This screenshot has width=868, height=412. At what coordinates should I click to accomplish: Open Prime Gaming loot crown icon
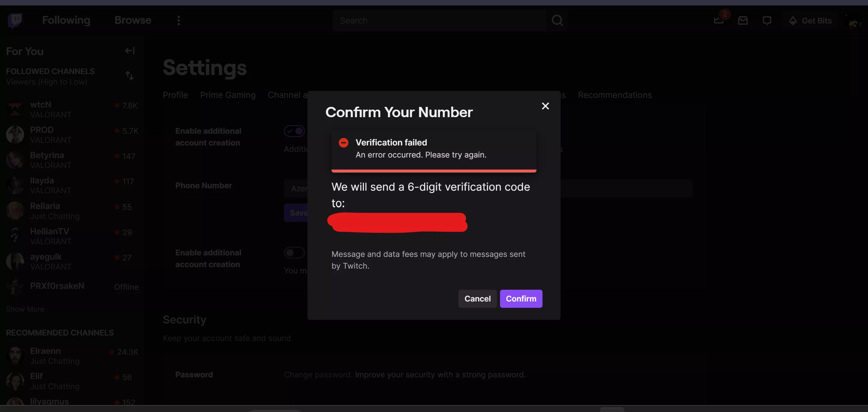(719, 20)
